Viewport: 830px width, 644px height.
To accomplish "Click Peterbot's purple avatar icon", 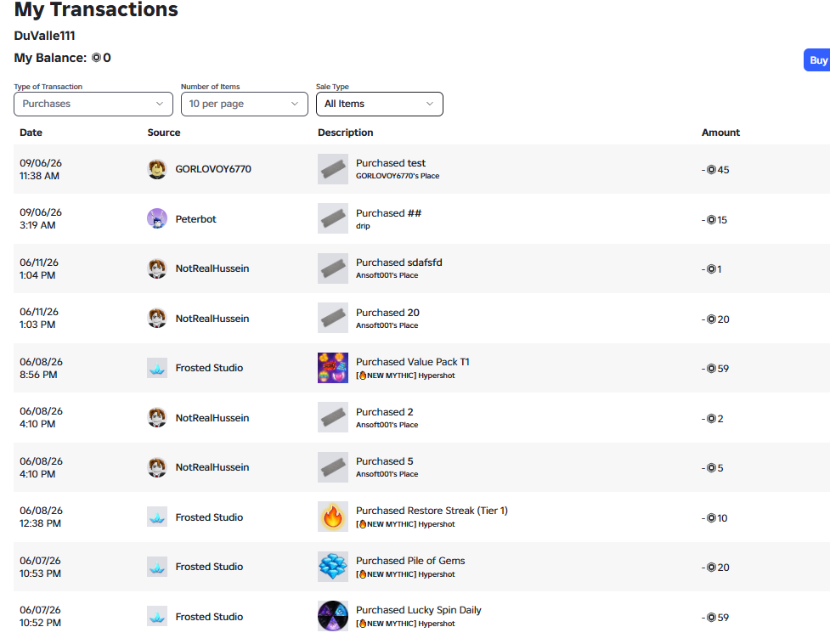I will tap(156, 218).
